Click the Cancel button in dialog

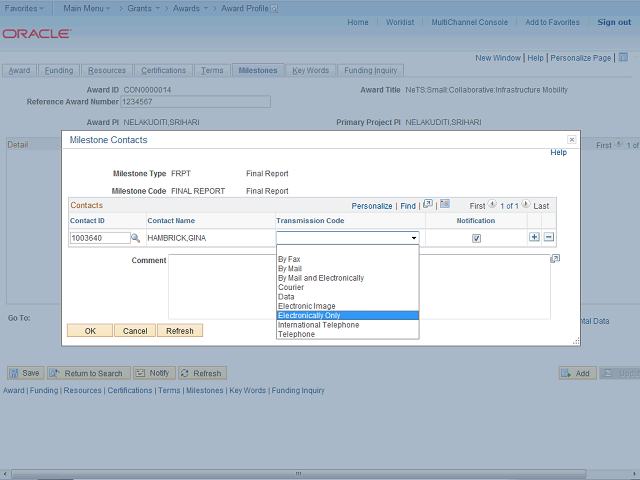135,331
